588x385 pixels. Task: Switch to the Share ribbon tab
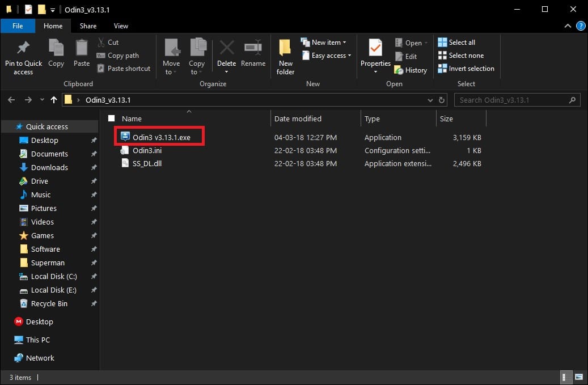(88, 26)
